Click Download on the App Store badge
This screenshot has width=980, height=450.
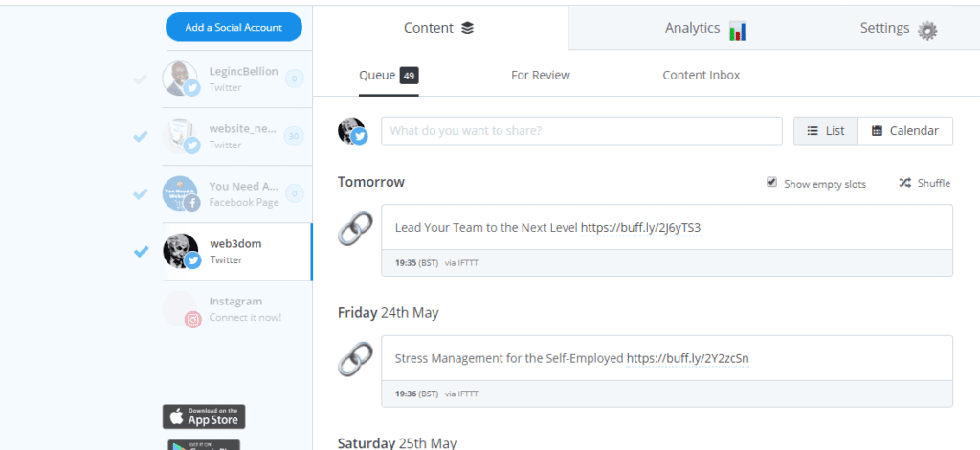point(204,416)
